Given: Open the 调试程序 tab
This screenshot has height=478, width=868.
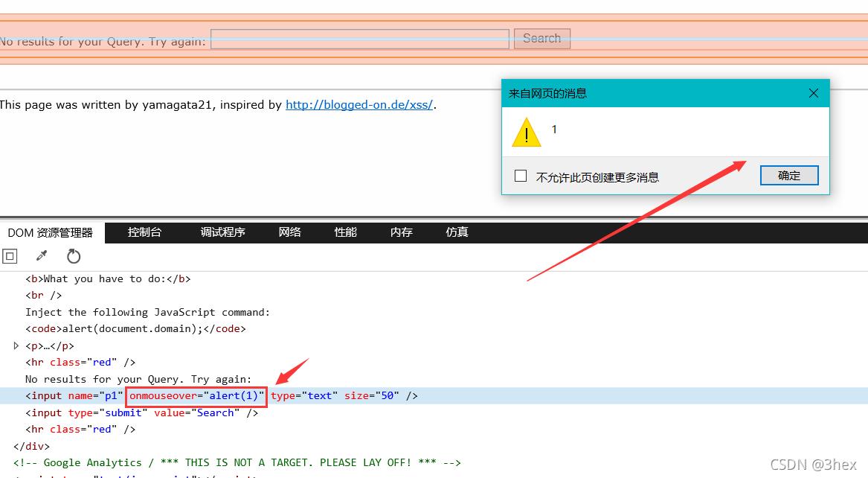Looking at the screenshot, I should coord(222,232).
